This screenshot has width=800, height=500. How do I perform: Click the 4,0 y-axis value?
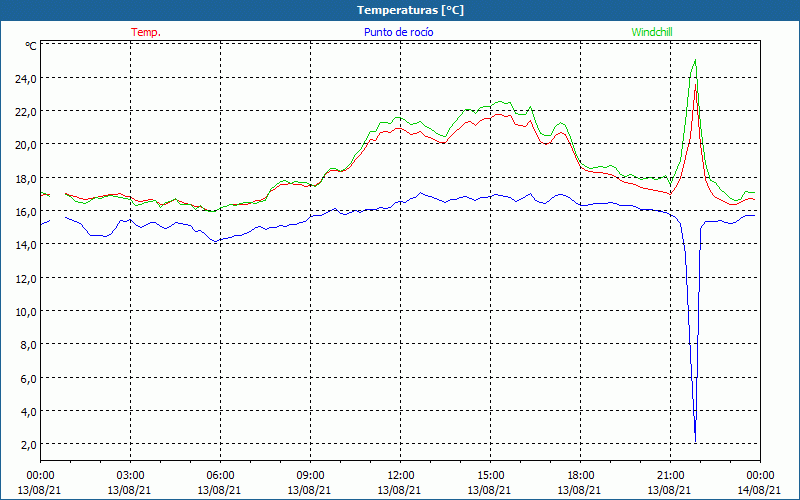[x=28, y=411]
